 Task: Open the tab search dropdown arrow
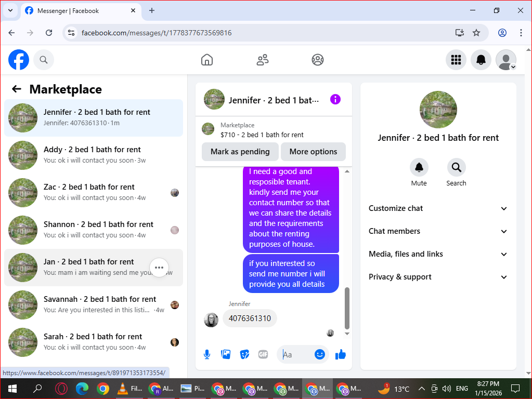(x=10, y=10)
